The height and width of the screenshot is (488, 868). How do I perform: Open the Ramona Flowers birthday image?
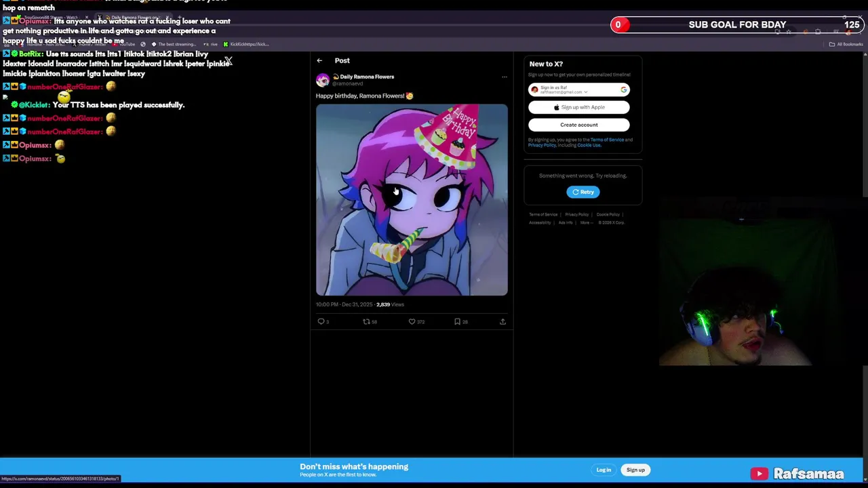tap(412, 200)
